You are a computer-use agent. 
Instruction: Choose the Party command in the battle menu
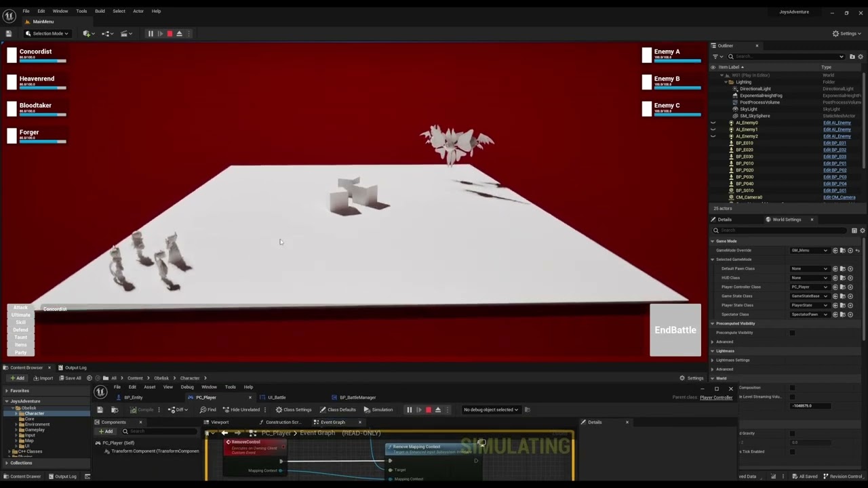pos(20,352)
